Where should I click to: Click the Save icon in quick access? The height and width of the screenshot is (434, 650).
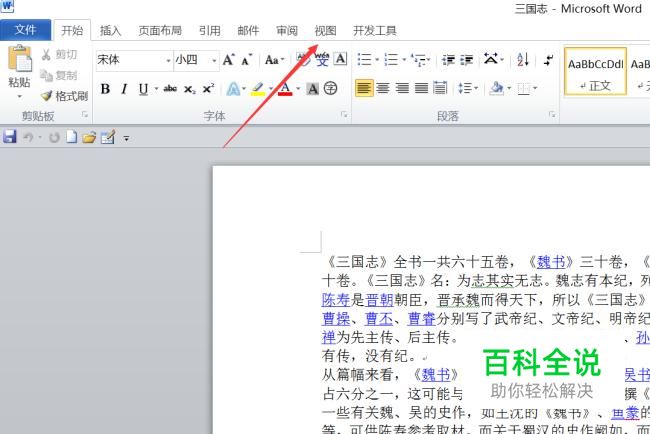10,136
